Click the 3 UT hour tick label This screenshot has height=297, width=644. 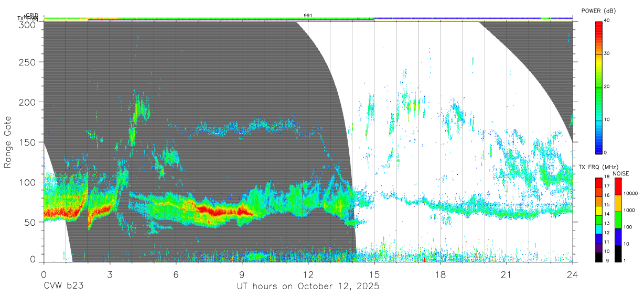(110, 274)
